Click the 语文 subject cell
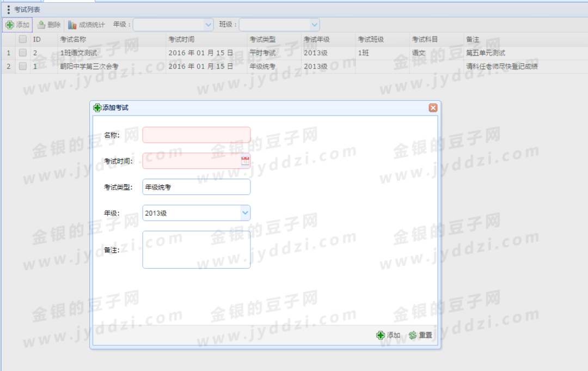588x371 pixels. (436, 53)
